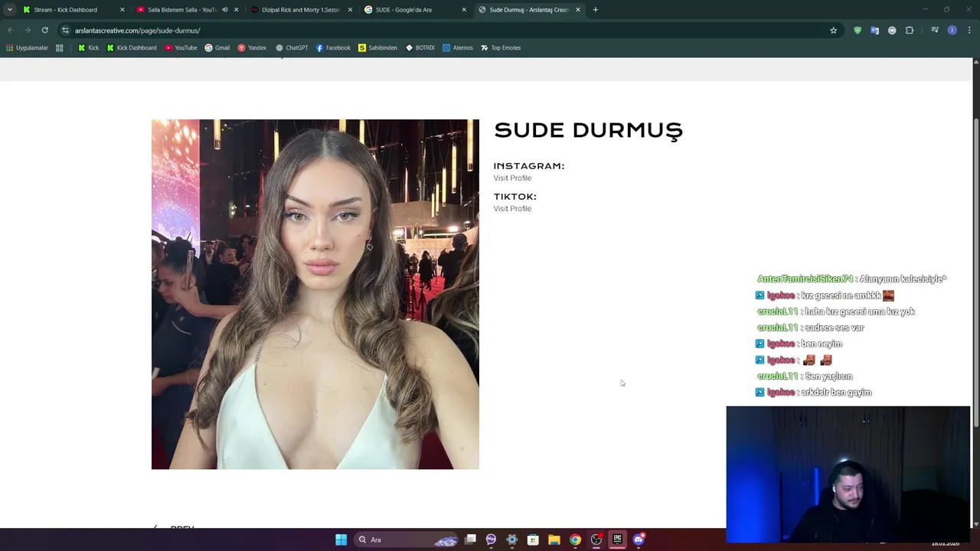
Task: Open the Uygulamalar apps shortcut
Action: 27,47
